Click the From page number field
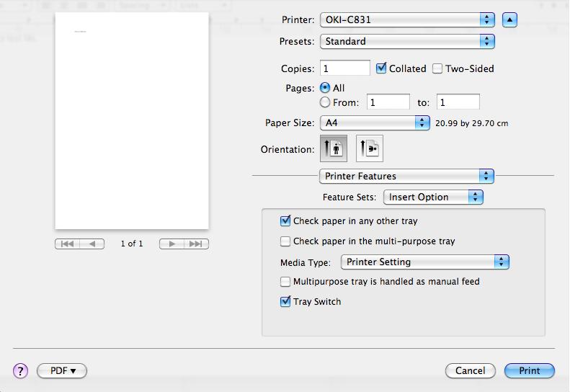The image size is (570, 392). click(x=388, y=102)
